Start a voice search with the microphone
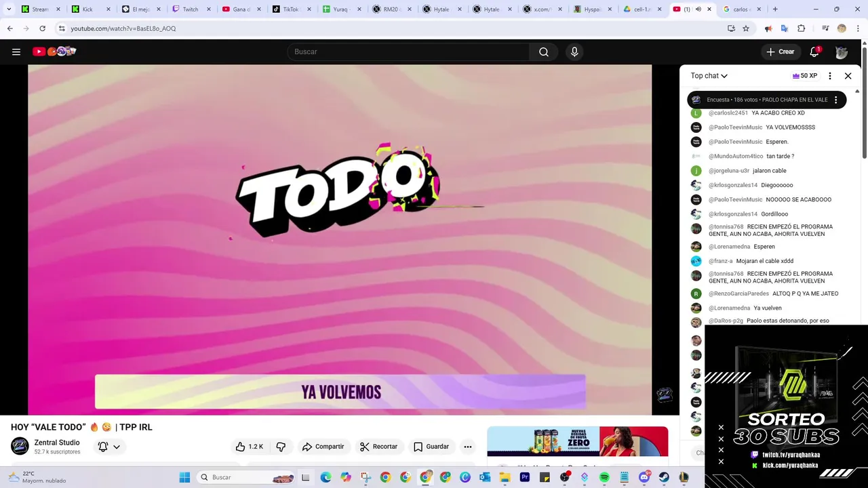 point(574,52)
